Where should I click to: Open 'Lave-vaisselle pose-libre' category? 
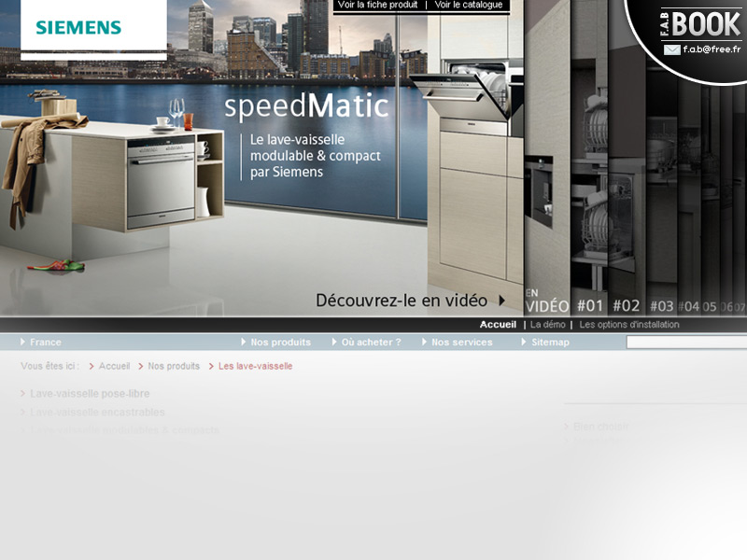pyautogui.click(x=90, y=394)
